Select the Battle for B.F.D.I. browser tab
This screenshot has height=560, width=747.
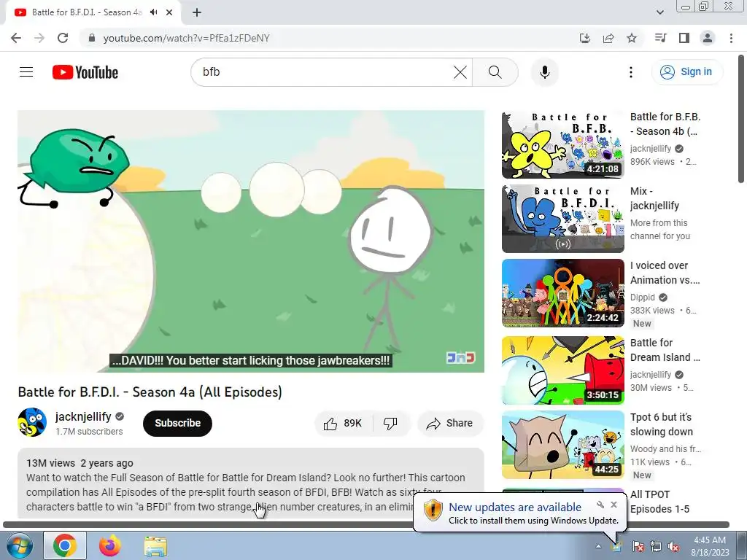[x=87, y=12]
